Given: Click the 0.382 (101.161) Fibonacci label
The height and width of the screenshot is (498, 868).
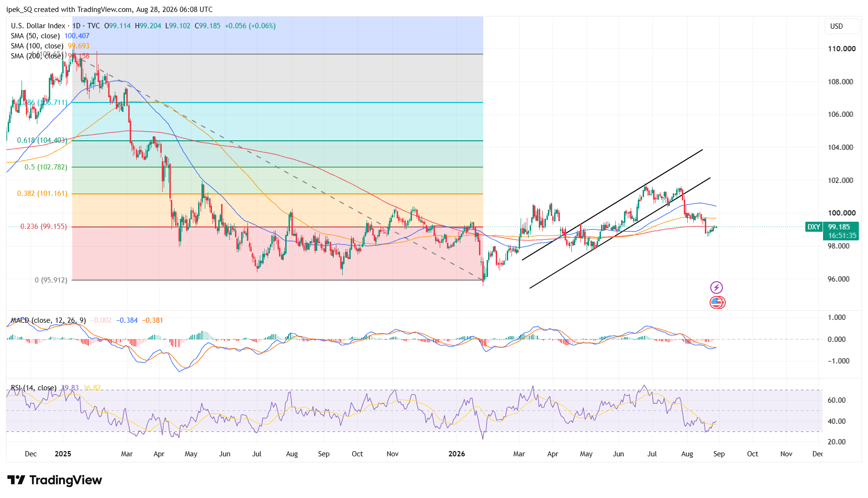Looking at the screenshot, I should [x=42, y=193].
